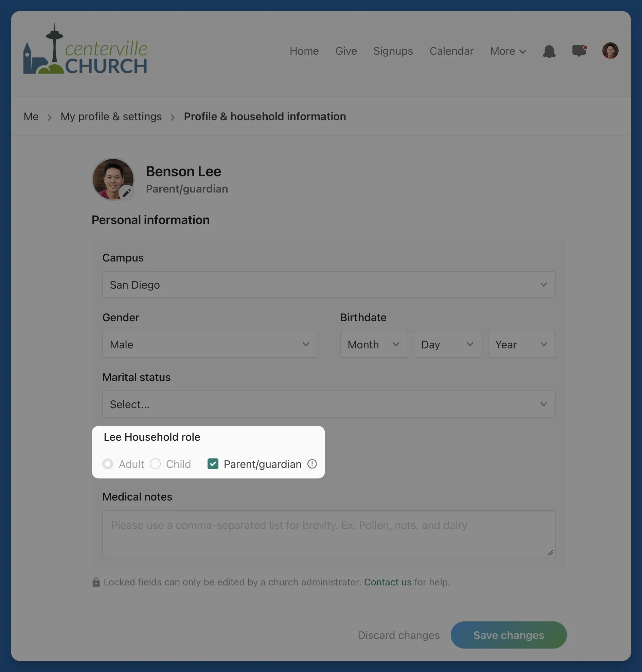The image size is (642, 672).
Task: Click the lock icon beside locked fields note
Action: (96, 582)
